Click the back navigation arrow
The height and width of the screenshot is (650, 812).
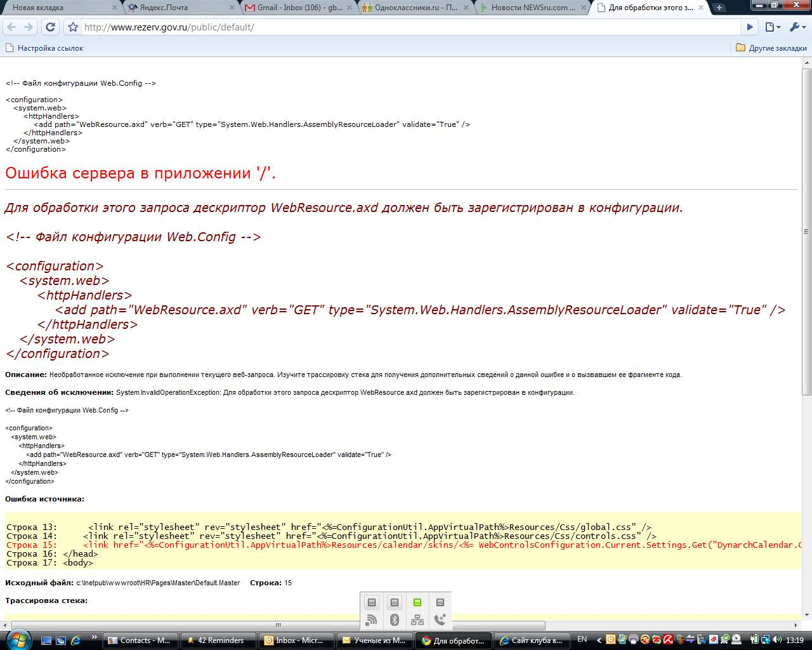(11, 27)
